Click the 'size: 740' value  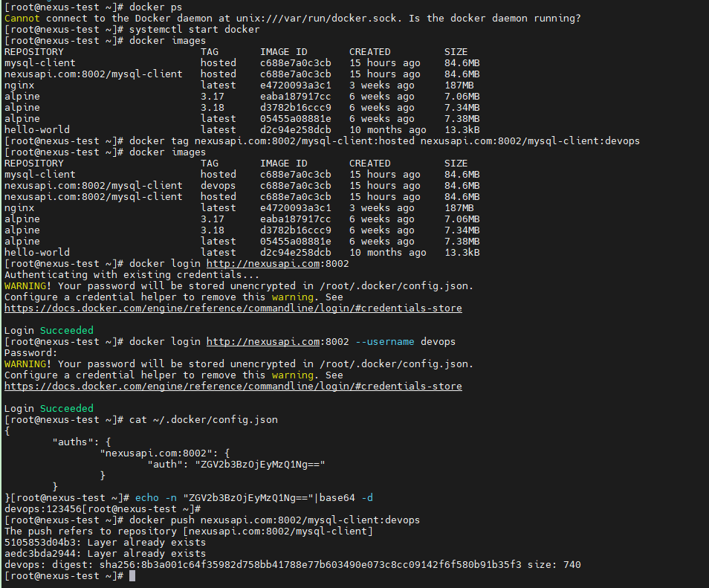(554, 565)
